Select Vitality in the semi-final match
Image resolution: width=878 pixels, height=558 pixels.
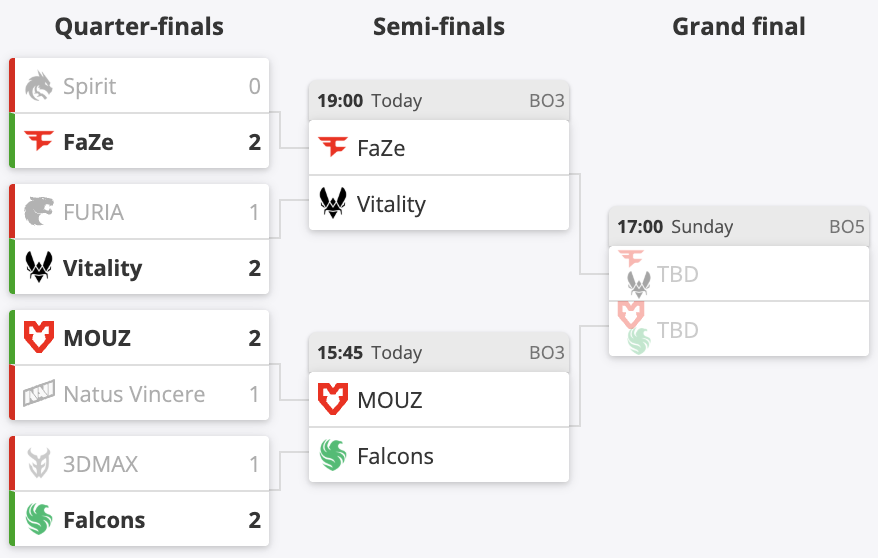[391, 204]
